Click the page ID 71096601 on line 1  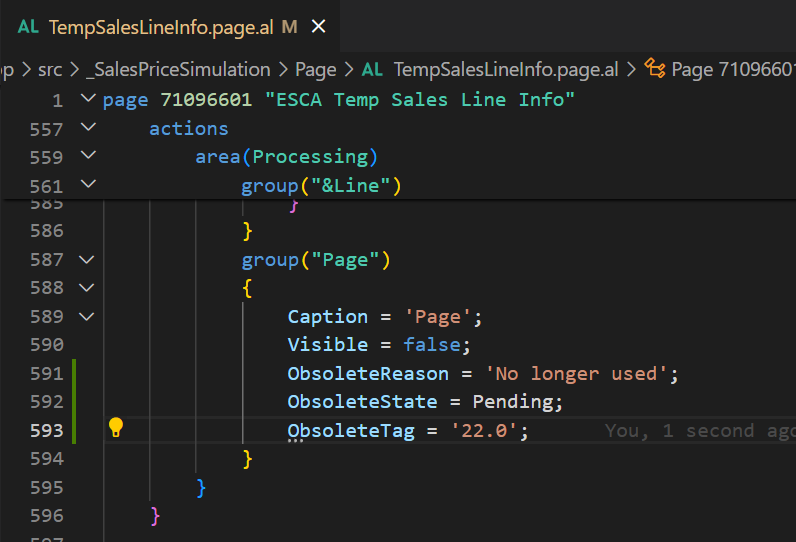pos(206,100)
